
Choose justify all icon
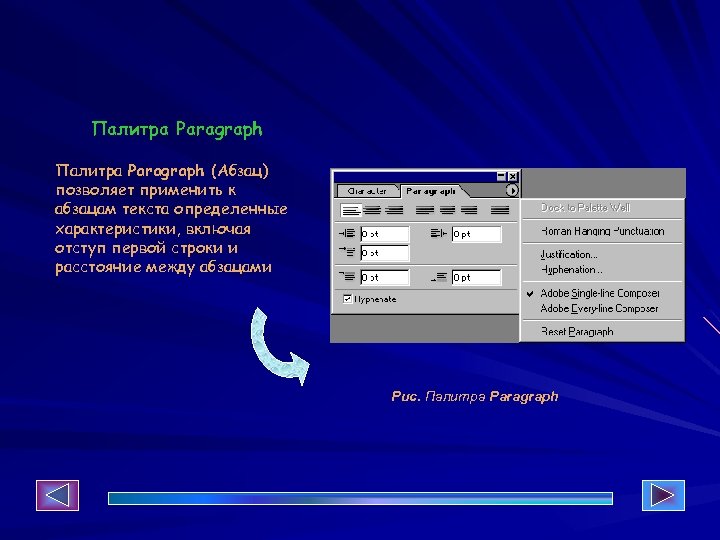(x=500, y=210)
